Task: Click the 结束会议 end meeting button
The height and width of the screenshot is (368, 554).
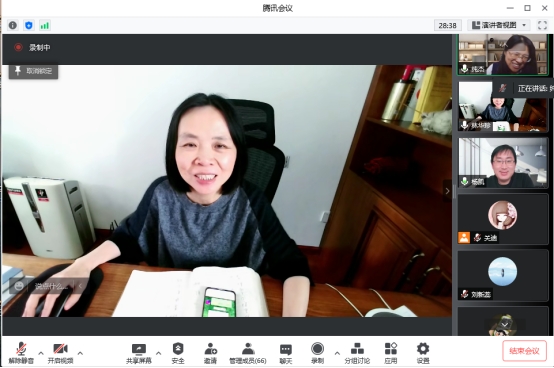Action: point(524,351)
